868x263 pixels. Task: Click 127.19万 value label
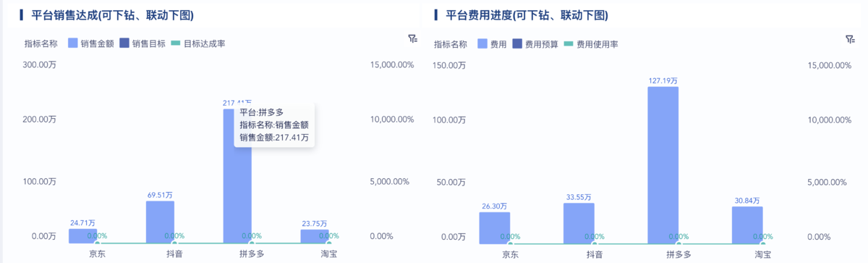click(x=663, y=80)
